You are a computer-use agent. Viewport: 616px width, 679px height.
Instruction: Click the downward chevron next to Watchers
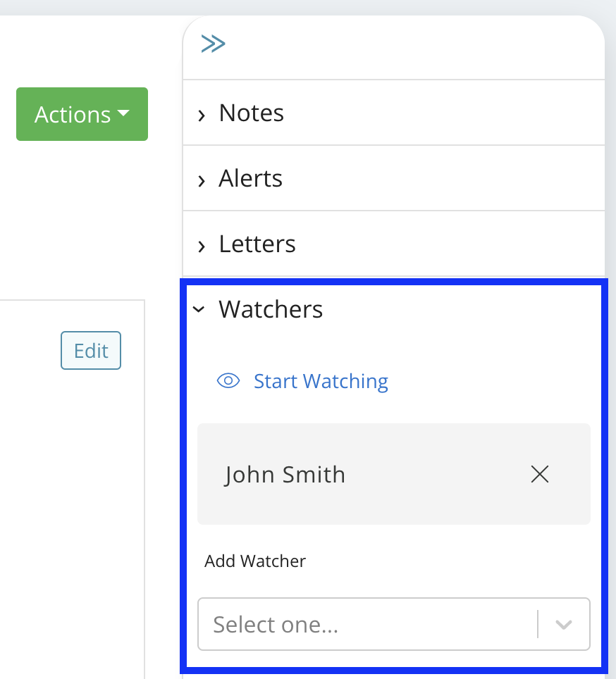coord(199,310)
